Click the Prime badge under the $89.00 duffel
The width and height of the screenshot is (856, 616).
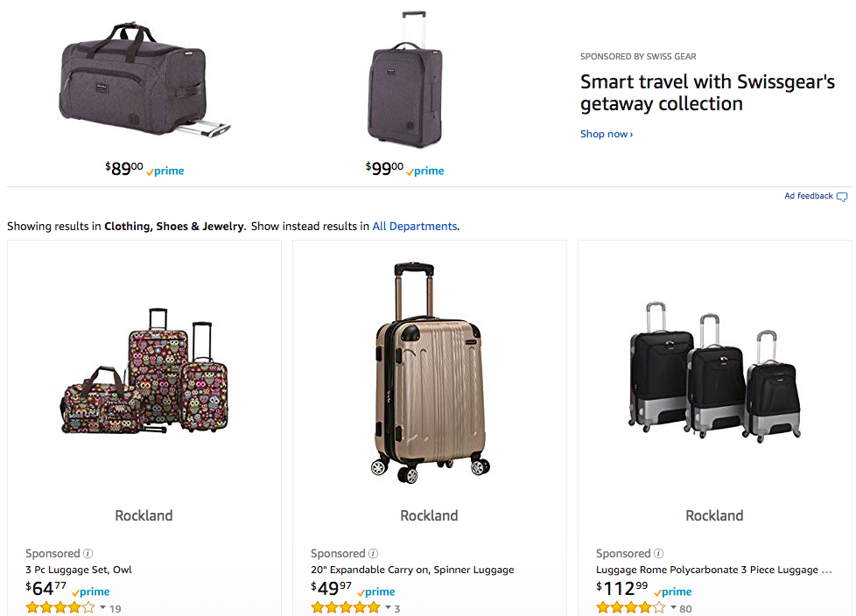click(165, 171)
